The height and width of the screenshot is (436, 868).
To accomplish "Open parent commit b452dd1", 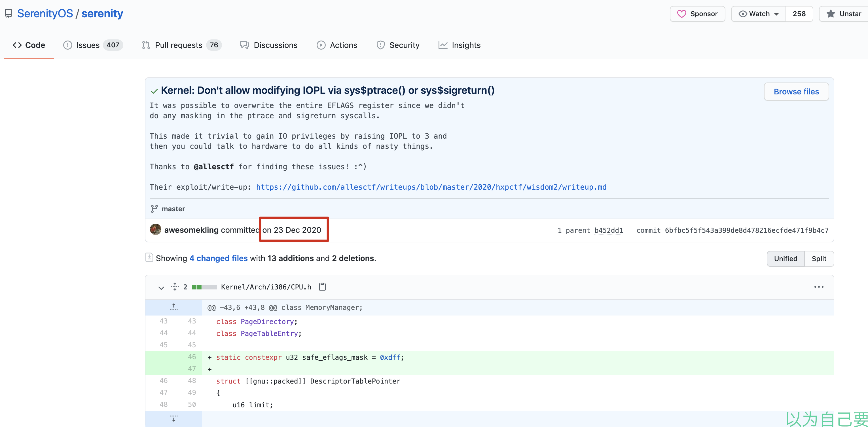I will point(608,230).
